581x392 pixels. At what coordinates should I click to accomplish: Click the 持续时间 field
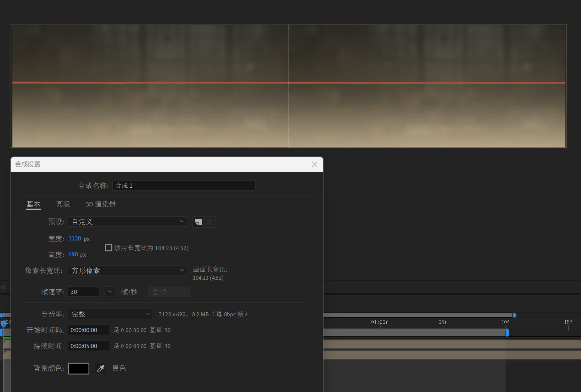coord(89,346)
